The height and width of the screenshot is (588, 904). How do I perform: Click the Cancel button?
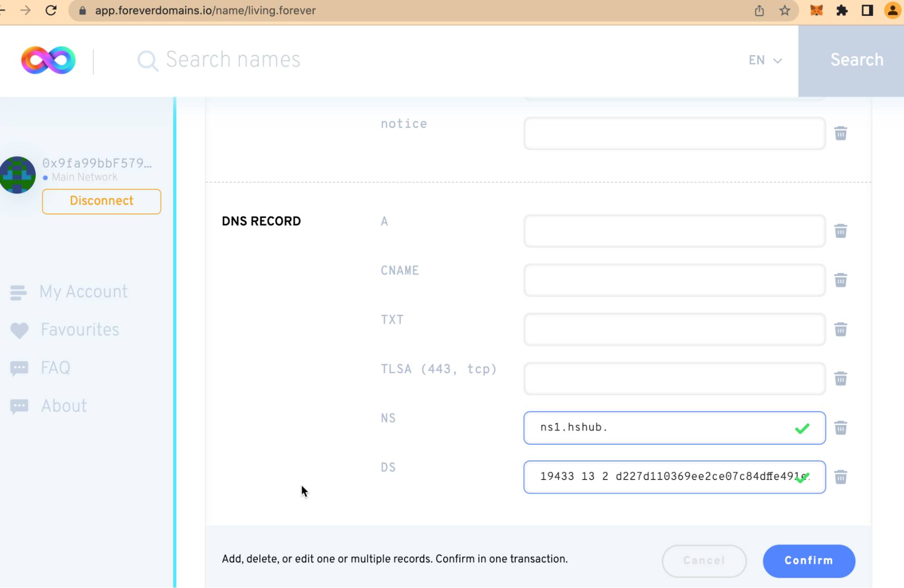point(704,561)
